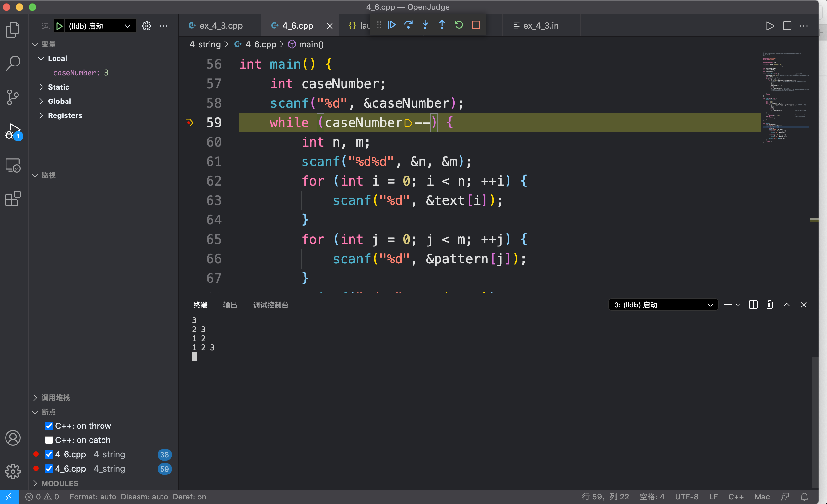Open the Run and Debug view
The width and height of the screenshot is (827, 504).
tap(13, 131)
